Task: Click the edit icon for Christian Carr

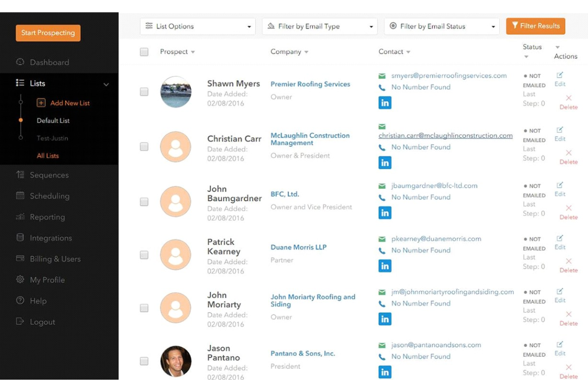Action: point(559,130)
